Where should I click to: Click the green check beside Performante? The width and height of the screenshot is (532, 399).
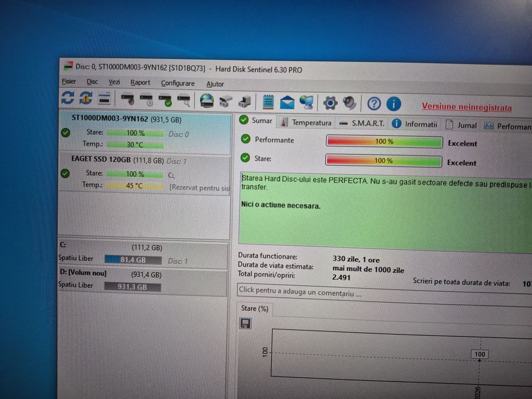click(245, 139)
